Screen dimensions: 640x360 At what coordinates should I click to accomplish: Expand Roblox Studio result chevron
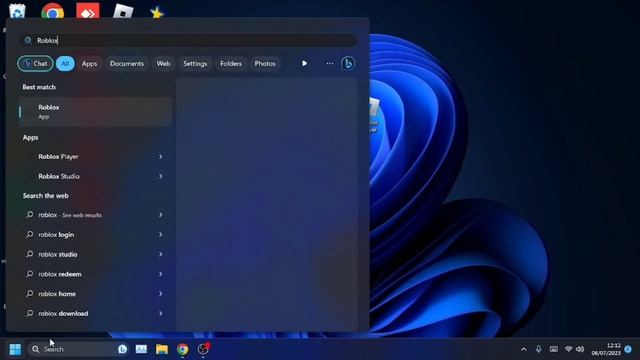click(x=160, y=176)
